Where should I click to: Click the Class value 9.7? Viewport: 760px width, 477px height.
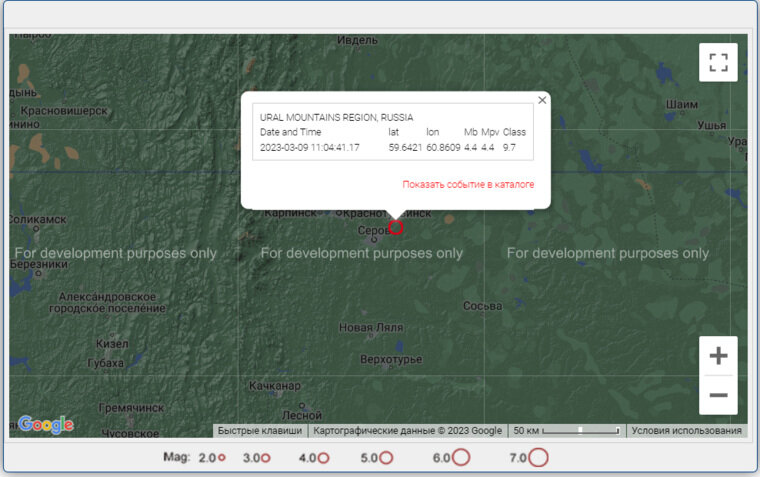(509, 147)
